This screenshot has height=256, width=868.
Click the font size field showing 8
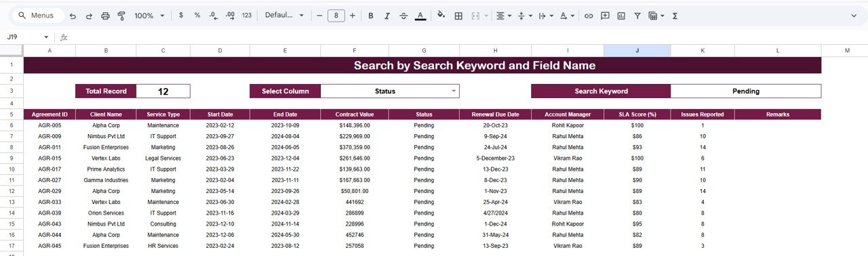[x=336, y=16]
